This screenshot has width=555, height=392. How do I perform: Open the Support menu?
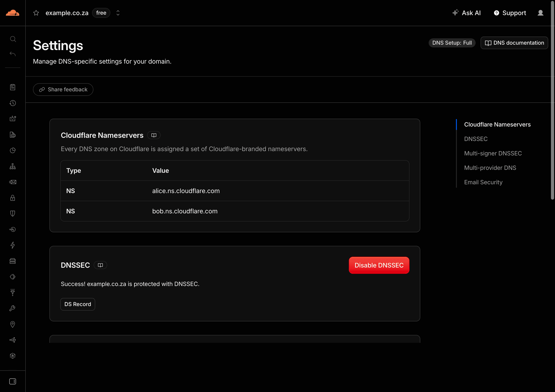pos(510,13)
